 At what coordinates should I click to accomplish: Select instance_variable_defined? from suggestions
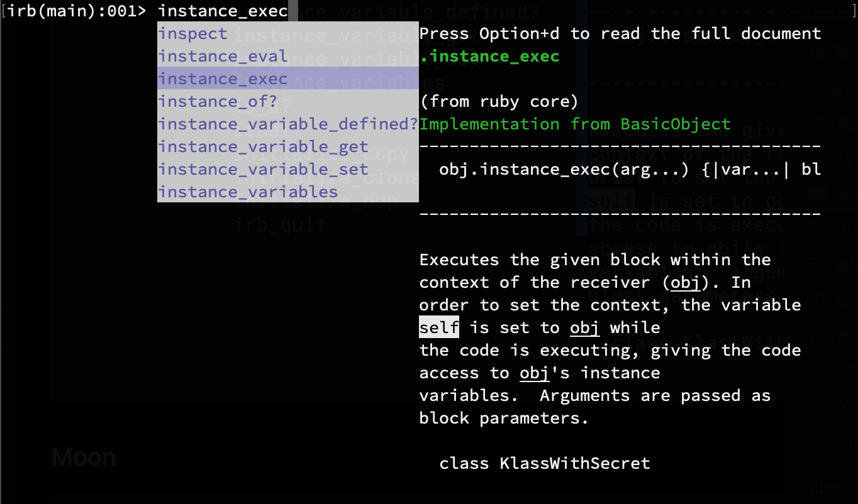(287, 124)
